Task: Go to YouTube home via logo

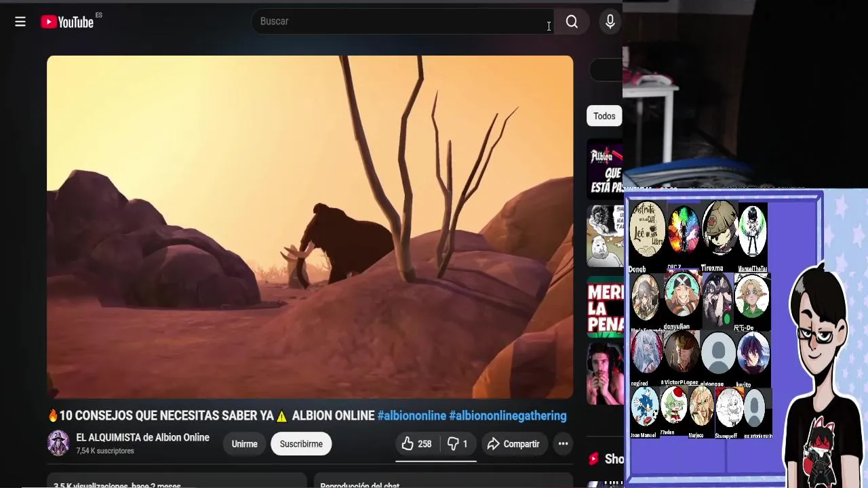Action: click(x=67, y=22)
